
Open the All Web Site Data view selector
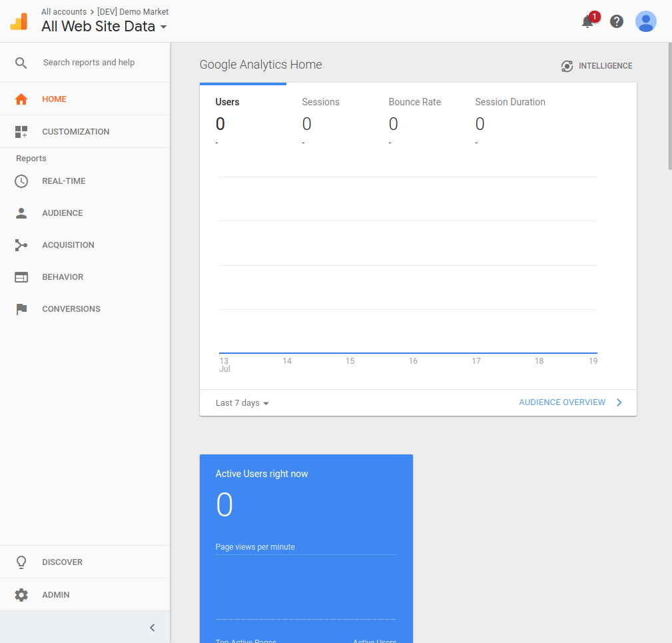(104, 27)
